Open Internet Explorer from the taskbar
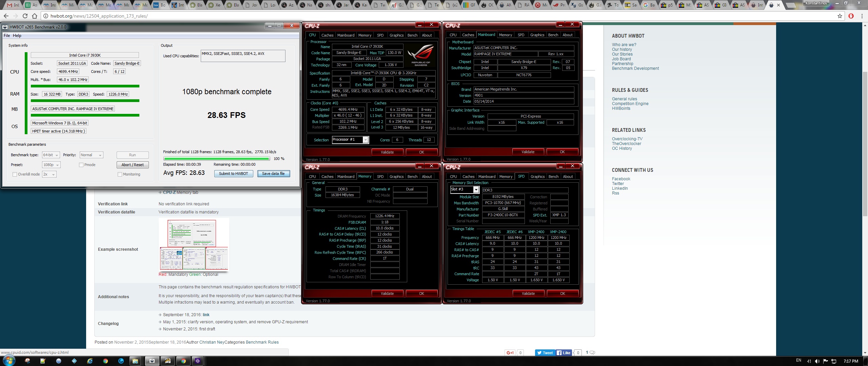 90,361
